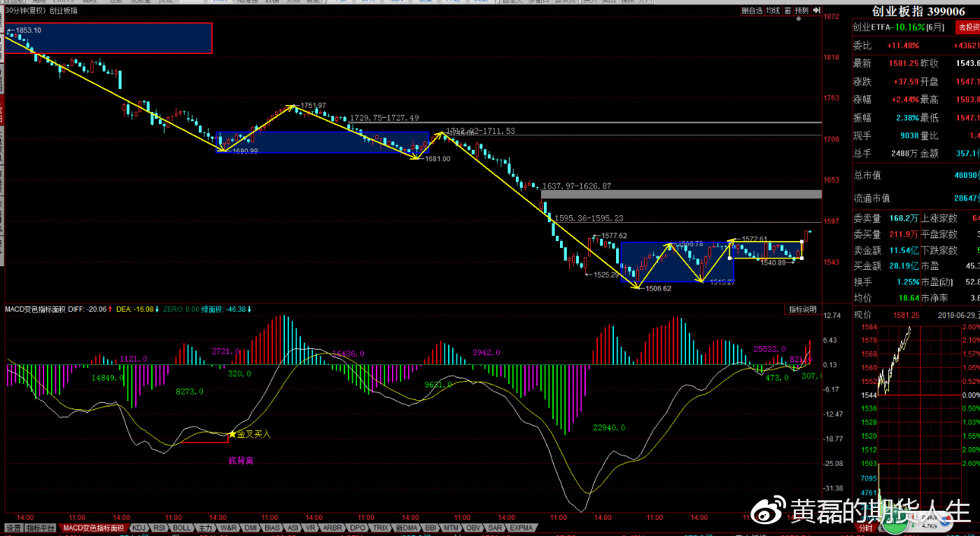Click the 绿面积: -46.38 value
The width and height of the screenshot is (980, 536).
pos(223,309)
